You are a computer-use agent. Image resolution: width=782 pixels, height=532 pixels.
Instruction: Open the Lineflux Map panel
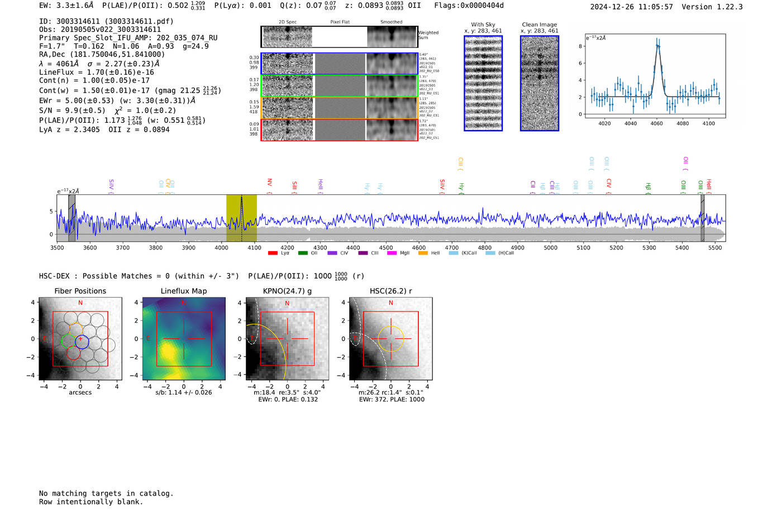183,339
